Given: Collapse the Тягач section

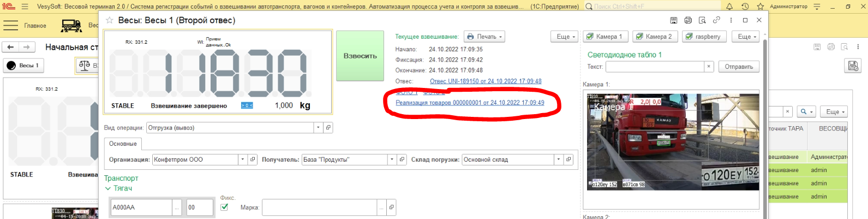Looking at the screenshot, I should [x=107, y=188].
